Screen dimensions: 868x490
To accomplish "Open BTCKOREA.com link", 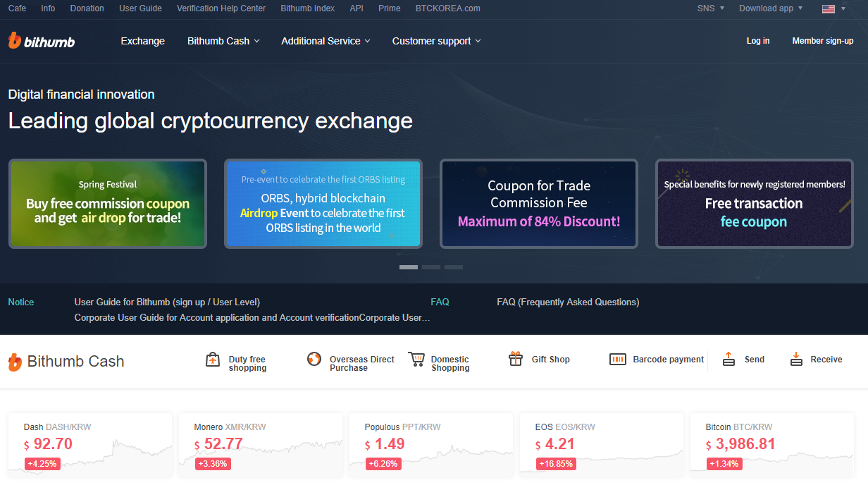I will pyautogui.click(x=448, y=8).
